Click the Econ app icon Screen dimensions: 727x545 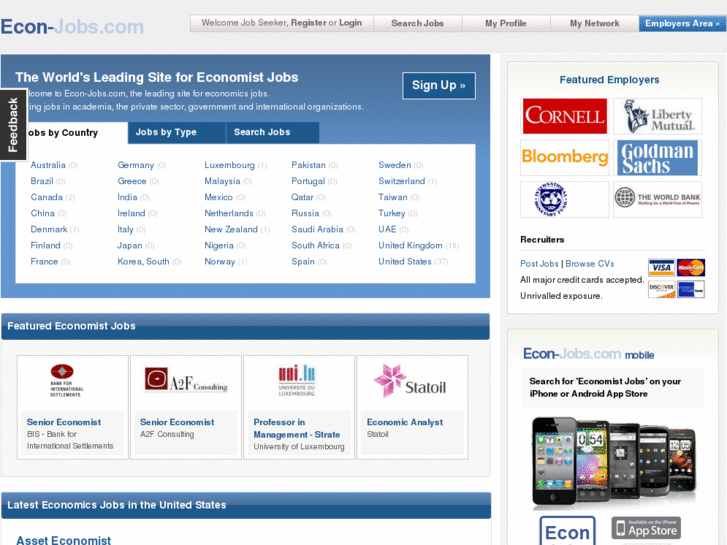click(567, 531)
